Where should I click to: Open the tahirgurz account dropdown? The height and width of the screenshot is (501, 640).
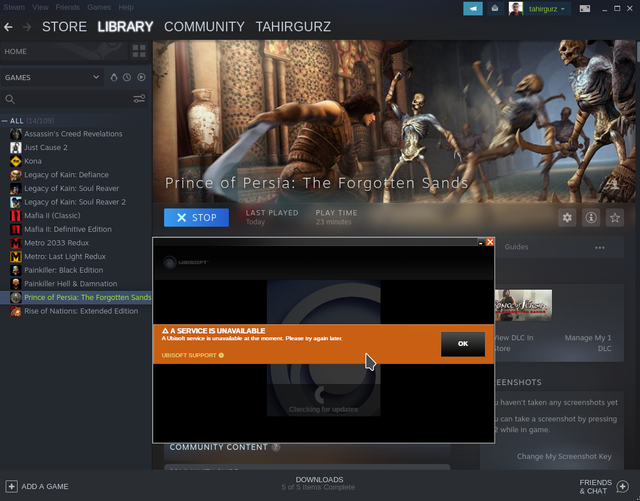pyautogui.click(x=547, y=9)
